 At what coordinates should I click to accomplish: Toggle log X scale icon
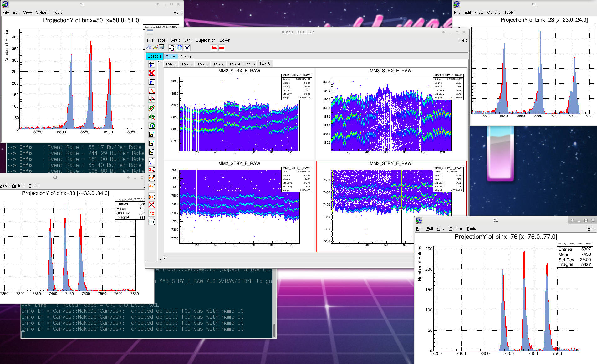[151, 135]
